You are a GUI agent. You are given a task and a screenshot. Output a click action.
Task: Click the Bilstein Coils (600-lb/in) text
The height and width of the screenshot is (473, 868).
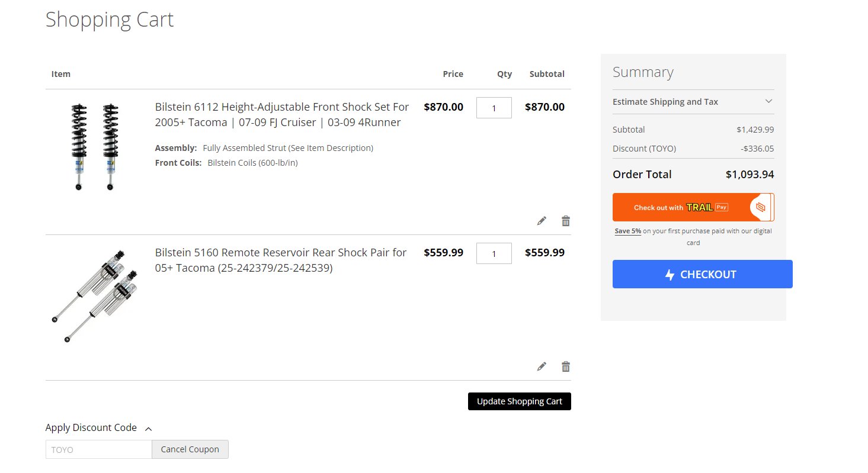[x=252, y=163]
